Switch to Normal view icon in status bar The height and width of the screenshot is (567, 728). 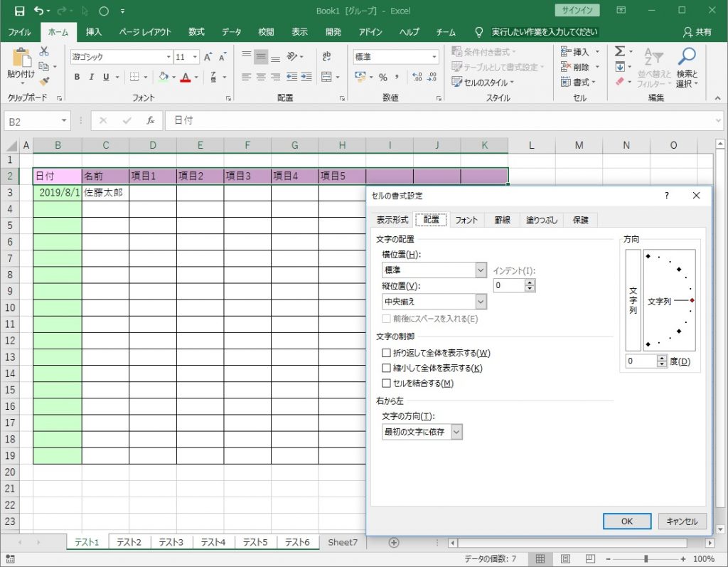pyautogui.click(x=540, y=558)
